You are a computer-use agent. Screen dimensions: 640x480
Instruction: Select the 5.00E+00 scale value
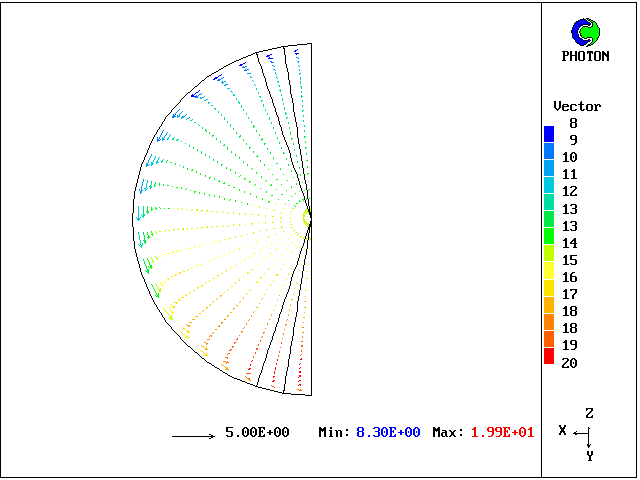pos(257,433)
